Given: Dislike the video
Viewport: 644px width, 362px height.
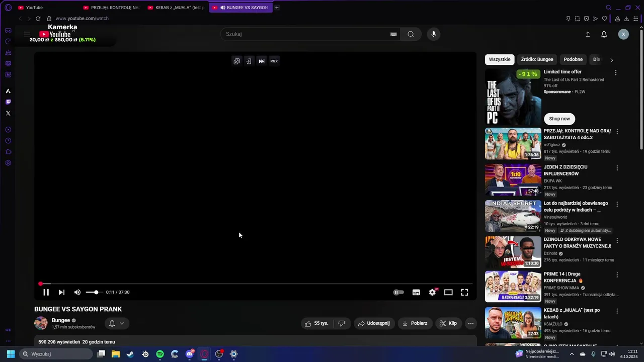Looking at the screenshot, I should point(342,323).
